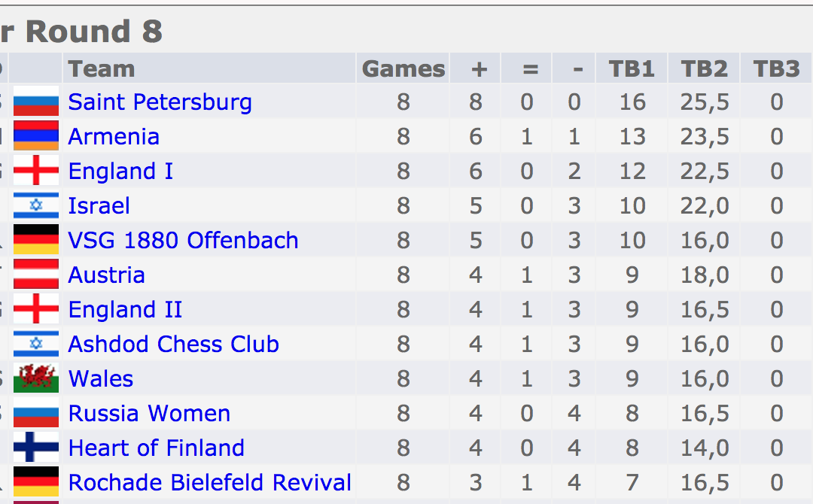Open the Ashdod Chess Club link
Image resolution: width=813 pixels, height=504 pixels.
[x=174, y=344]
